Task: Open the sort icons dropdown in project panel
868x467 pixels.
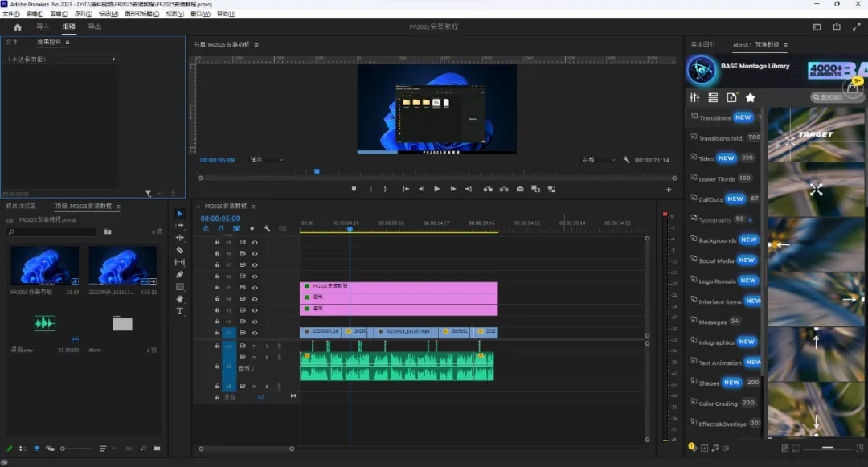Action: point(107,449)
